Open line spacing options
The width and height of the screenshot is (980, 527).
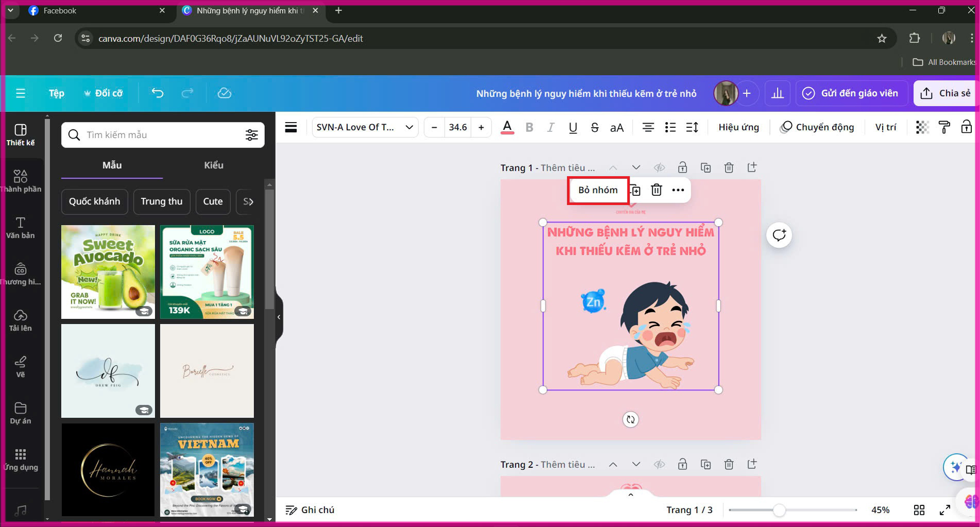(692, 127)
